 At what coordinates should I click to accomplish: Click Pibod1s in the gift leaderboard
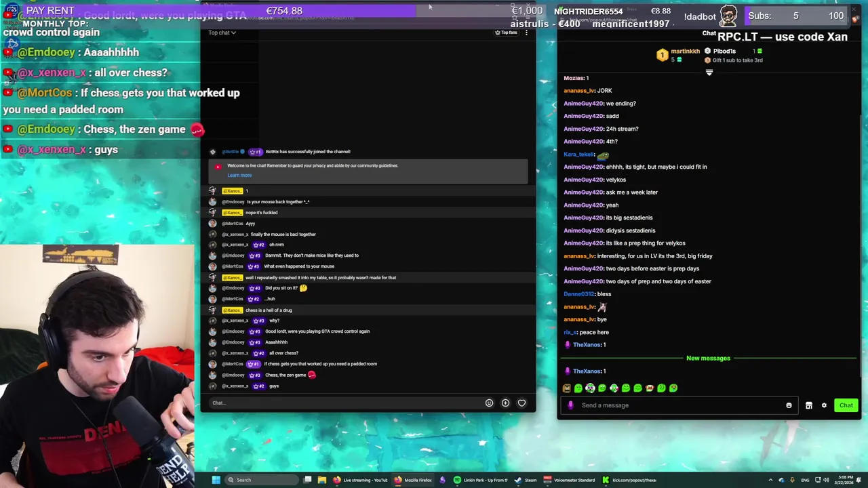point(724,52)
